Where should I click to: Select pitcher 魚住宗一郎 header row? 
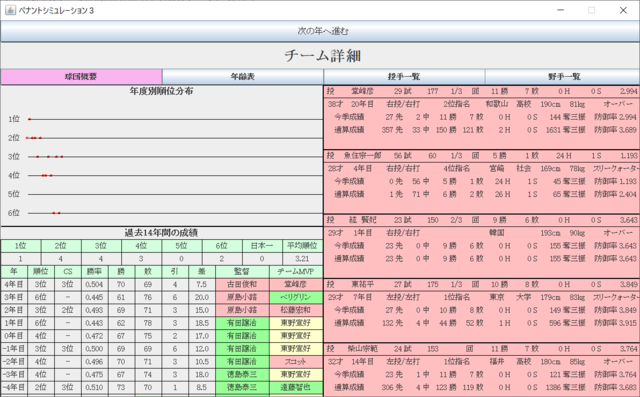[482, 156]
